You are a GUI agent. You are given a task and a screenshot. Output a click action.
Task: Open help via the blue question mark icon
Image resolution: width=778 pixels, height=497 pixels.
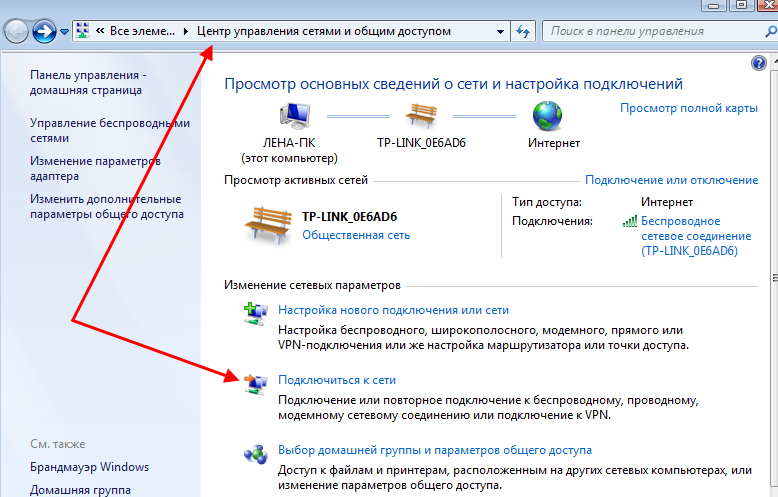pos(759,63)
